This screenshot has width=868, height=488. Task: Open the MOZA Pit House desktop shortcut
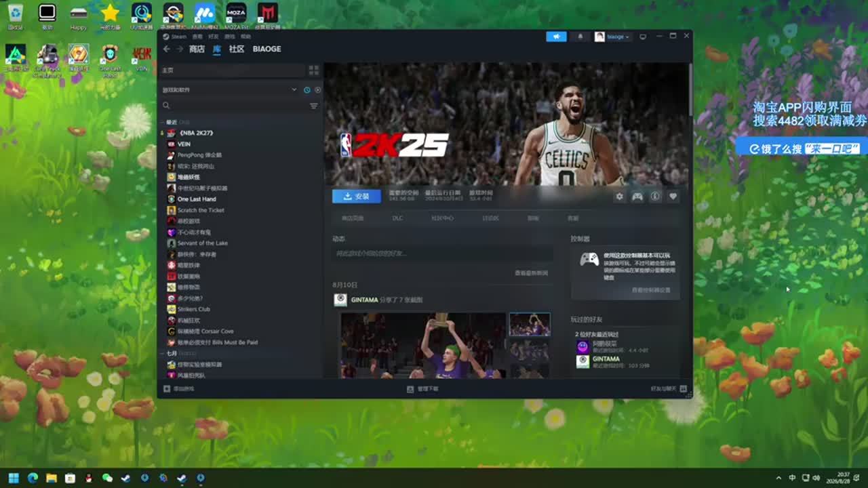point(236,16)
